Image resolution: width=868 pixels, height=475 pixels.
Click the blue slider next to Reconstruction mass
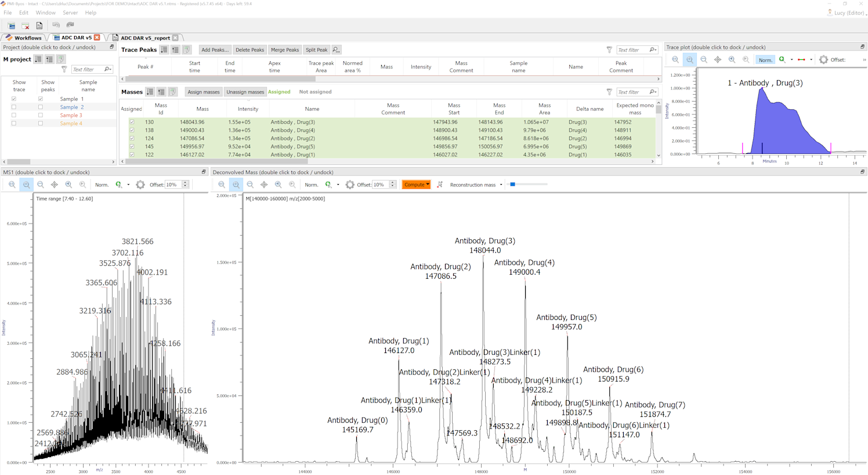pos(512,185)
